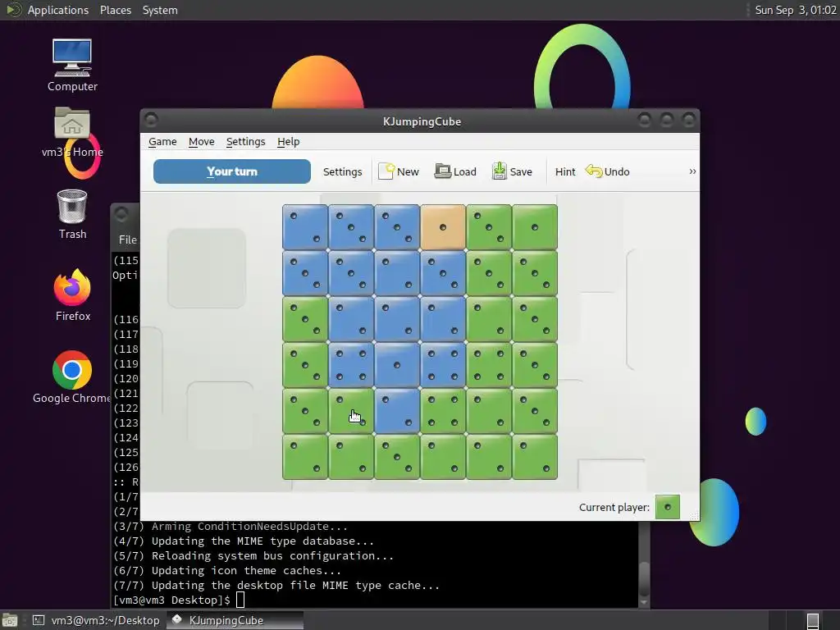Switch to the vm3@vm3:~/Desktop terminal taskbar entry

click(97, 620)
